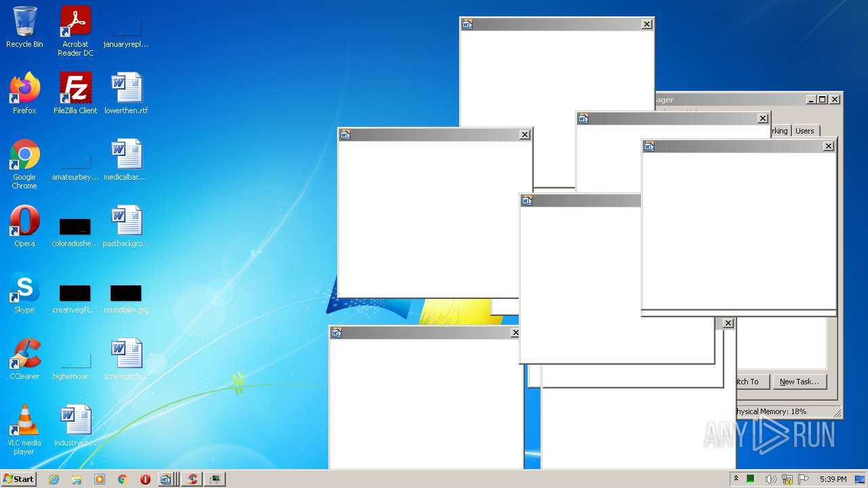Select the januaryrepl... desktop file
This screenshot has height=488, width=868.
pos(126,31)
